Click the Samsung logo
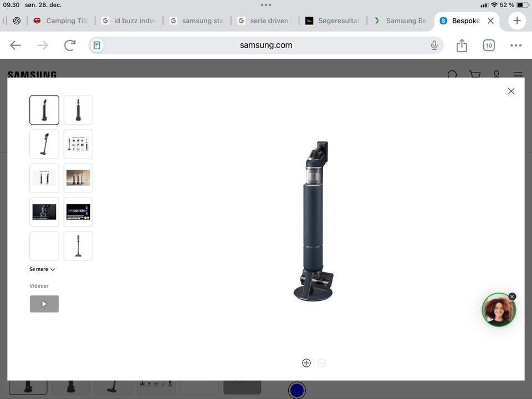The width and height of the screenshot is (532, 399). (x=32, y=74)
